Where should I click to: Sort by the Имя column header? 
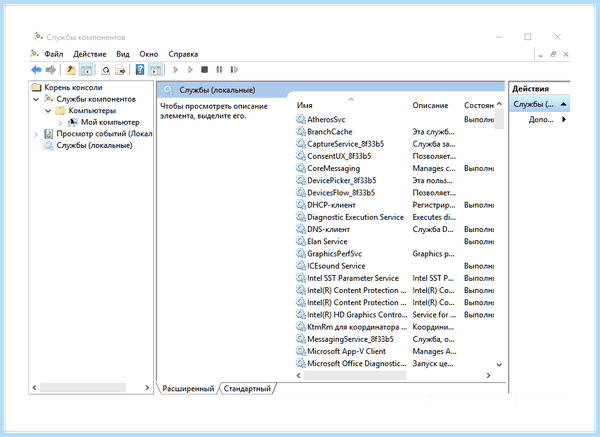click(x=304, y=105)
